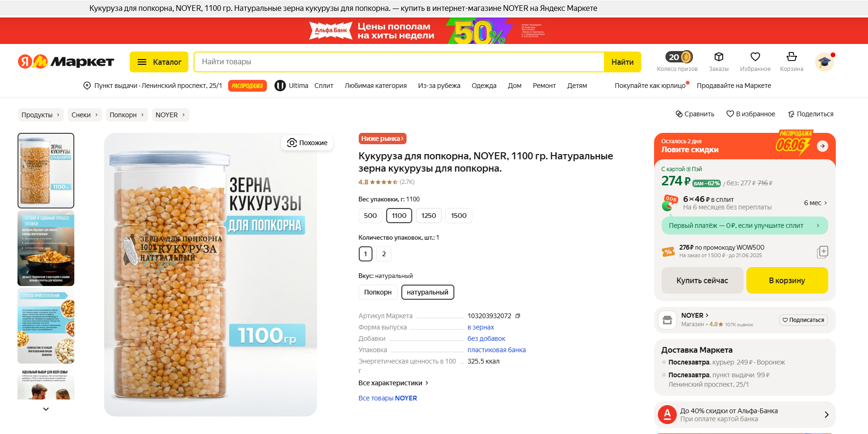
Task: Open the Cart (Корзина) icon
Action: (791, 57)
